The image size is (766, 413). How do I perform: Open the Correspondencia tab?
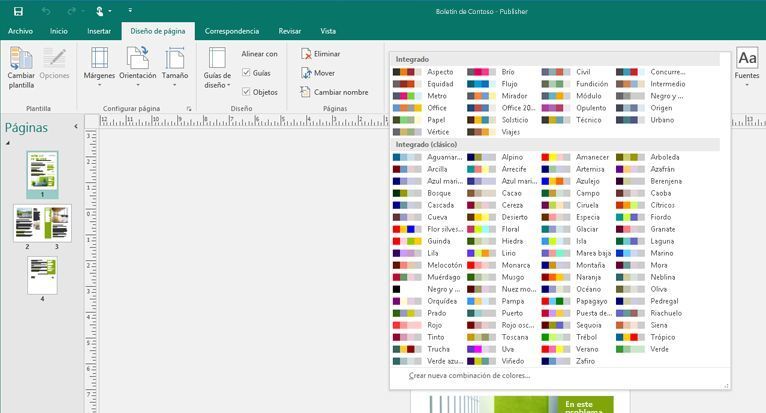(232, 31)
